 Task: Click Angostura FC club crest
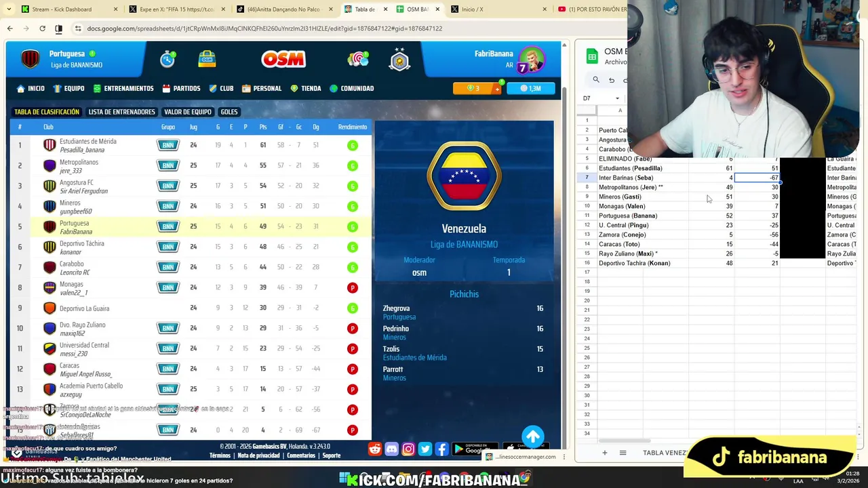click(x=50, y=186)
